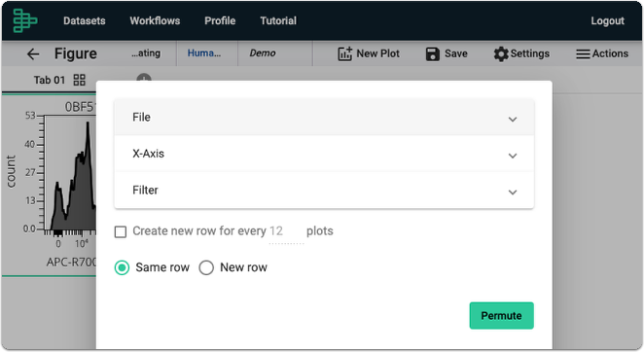The width and height of the screenshot is (644, 352).
Task: Open the Actions hamburger menu icon
Action: click(x=583, y=53)
